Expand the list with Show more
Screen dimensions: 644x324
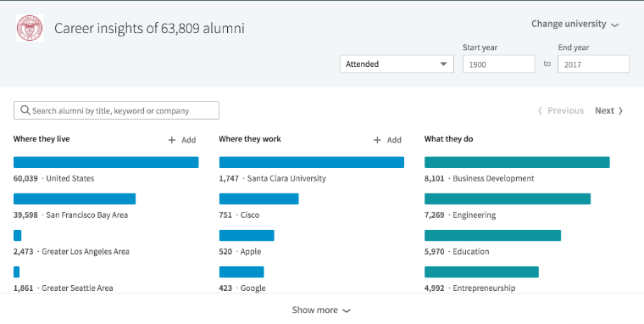(x=321, y=310)
